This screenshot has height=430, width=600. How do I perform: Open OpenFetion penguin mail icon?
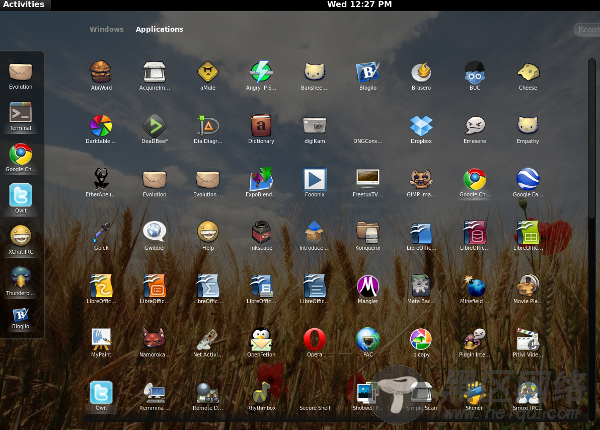[x=261, y=342]
